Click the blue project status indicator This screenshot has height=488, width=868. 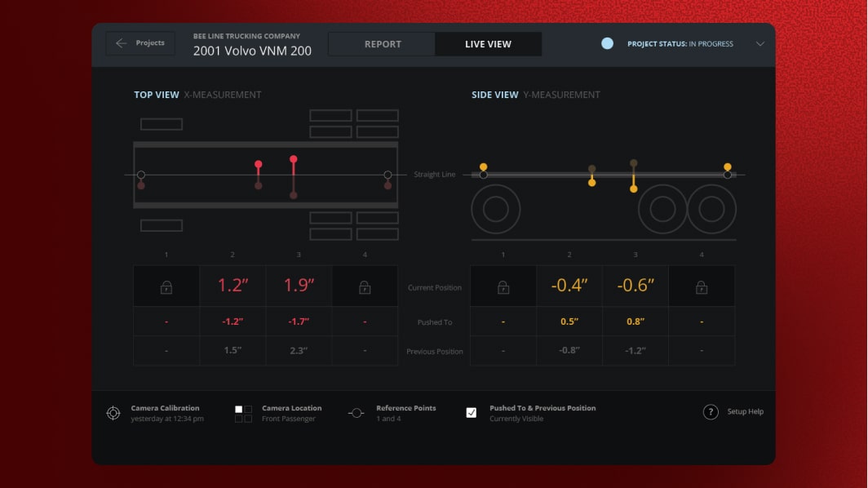[x=607, y=44]
